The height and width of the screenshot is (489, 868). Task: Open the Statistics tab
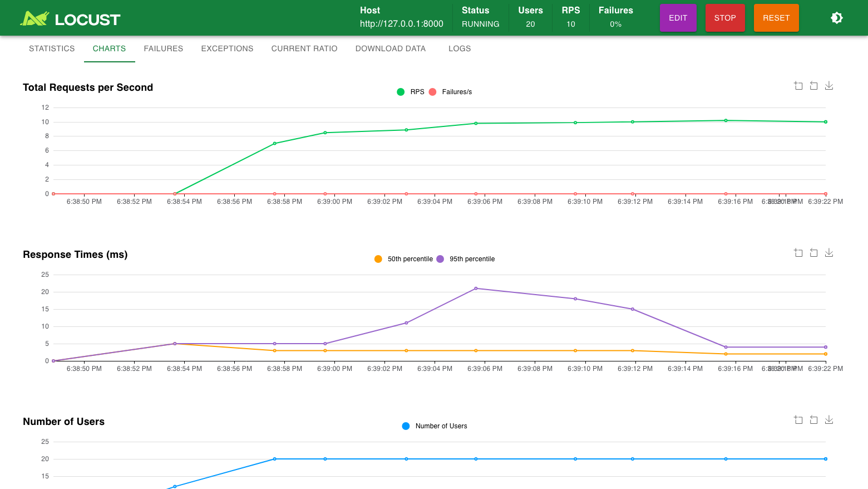click(x=52, y=48)
